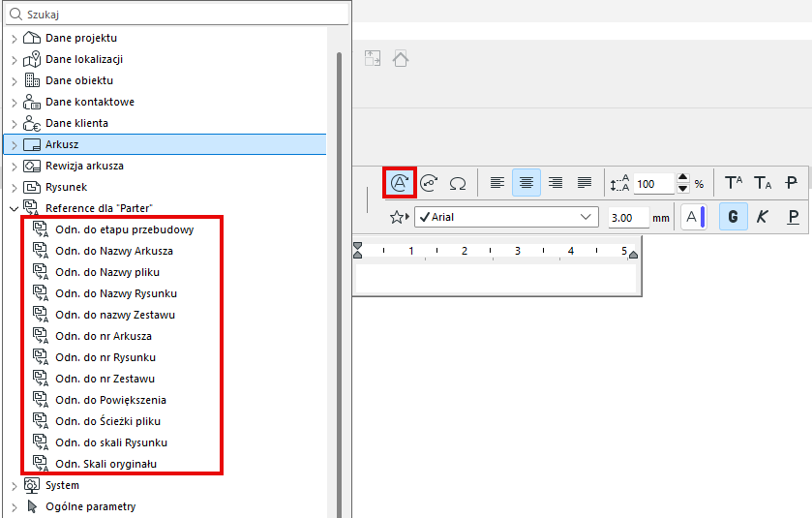Select Odn. do Nazwy Rysunku
The height and width of the screenshot is (518, 812).
[x=116, y=293]
